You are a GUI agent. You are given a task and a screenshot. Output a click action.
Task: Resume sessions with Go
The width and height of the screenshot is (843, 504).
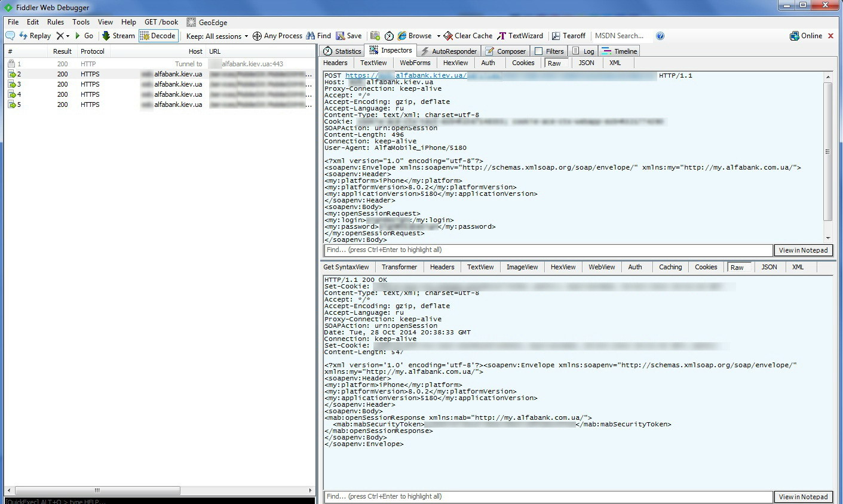tap(84, 36)
